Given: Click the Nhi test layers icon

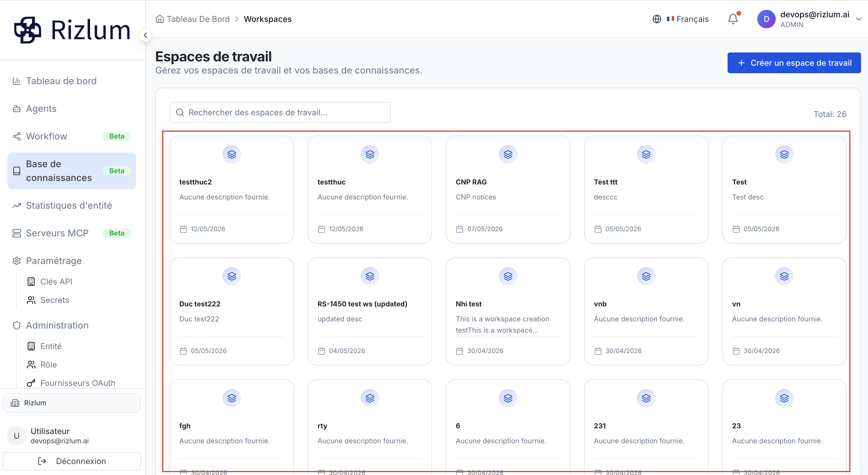Looking at the screenshot, I should (x=508, y=277).
